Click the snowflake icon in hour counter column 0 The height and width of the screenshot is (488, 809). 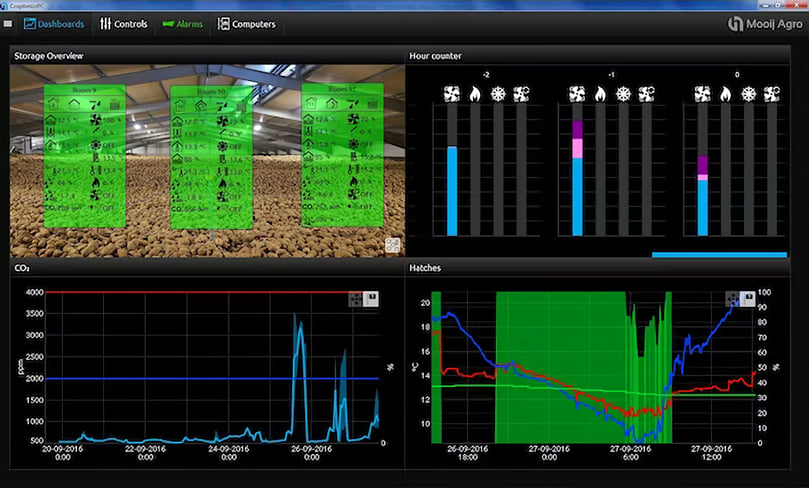click(749, 94)
